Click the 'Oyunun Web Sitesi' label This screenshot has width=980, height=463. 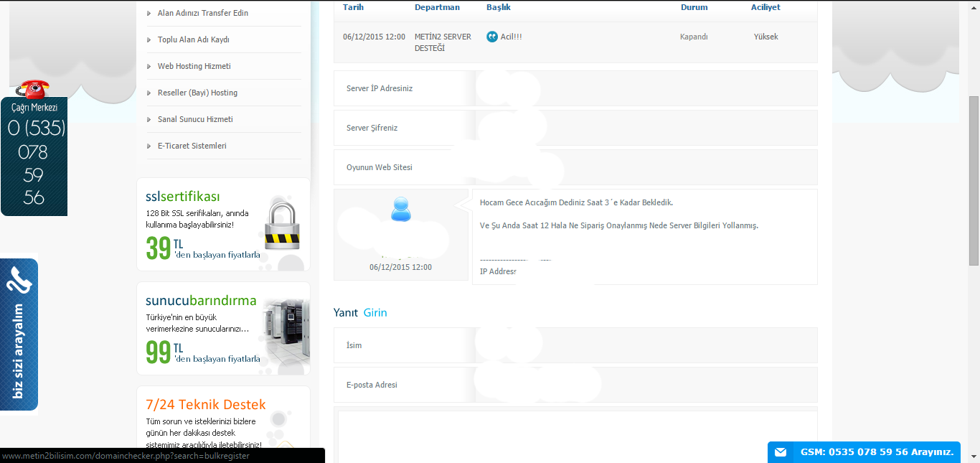coord(380,167)
